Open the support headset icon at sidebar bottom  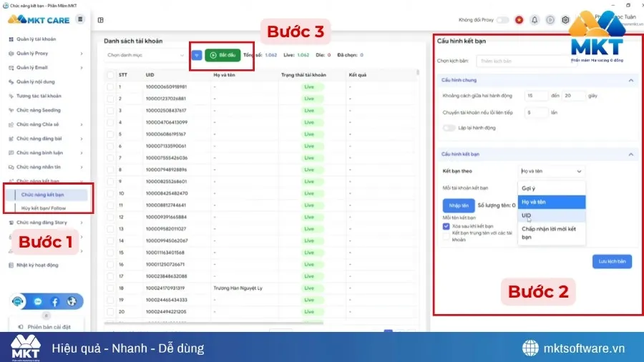(18, 302)
